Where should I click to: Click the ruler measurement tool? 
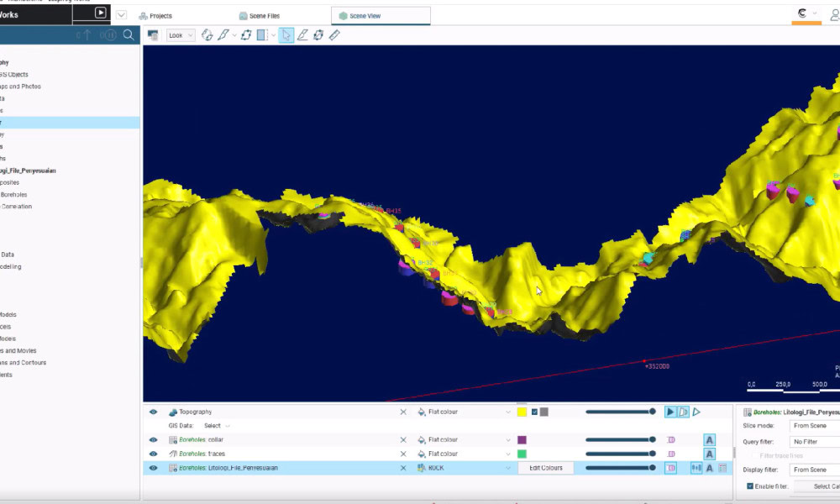[334, 35]
